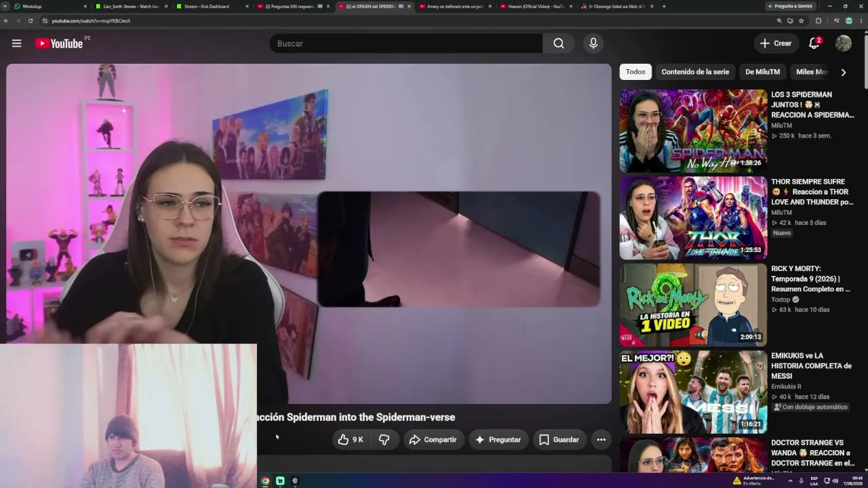Open 'EMIKUKIS ve LA HISTORIA COMPLETA' title
Image resolution: width=868 pixels, height=488 pixels.
(811, 366)
